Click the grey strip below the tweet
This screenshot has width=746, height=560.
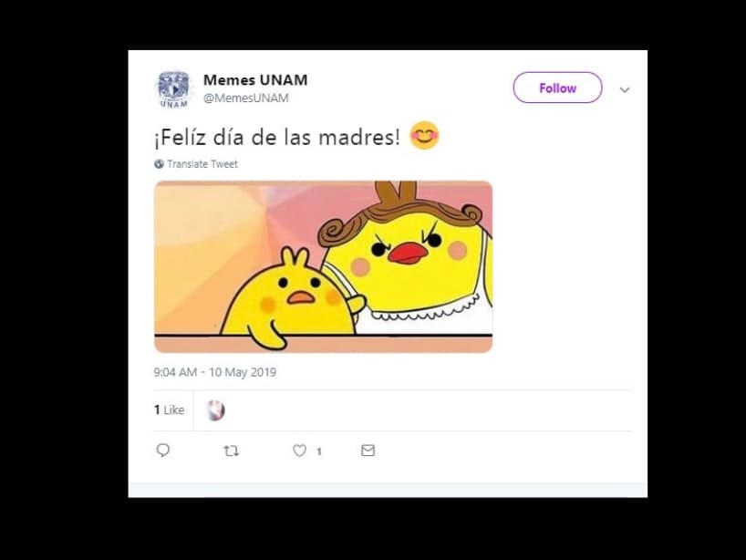tap(388, 490)
